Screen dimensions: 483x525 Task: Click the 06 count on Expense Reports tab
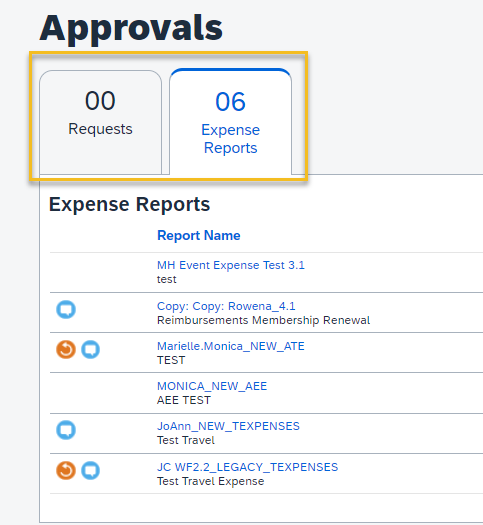click(x=231, y=101)
